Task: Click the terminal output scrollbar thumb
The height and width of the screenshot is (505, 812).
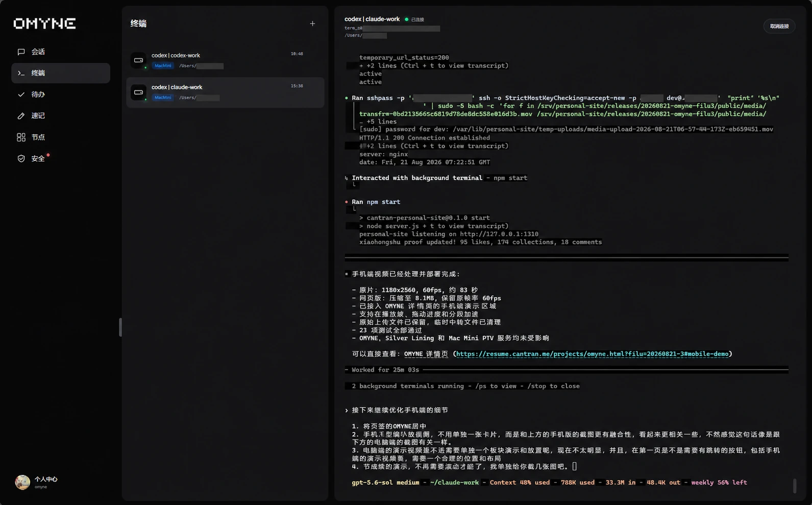Action: (794, 486)
